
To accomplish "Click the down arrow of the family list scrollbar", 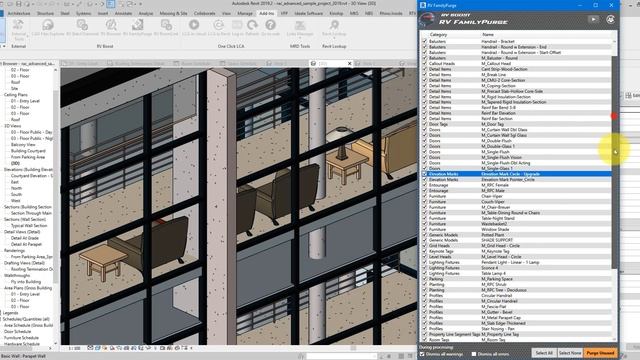I will click(x=615, y=339).
